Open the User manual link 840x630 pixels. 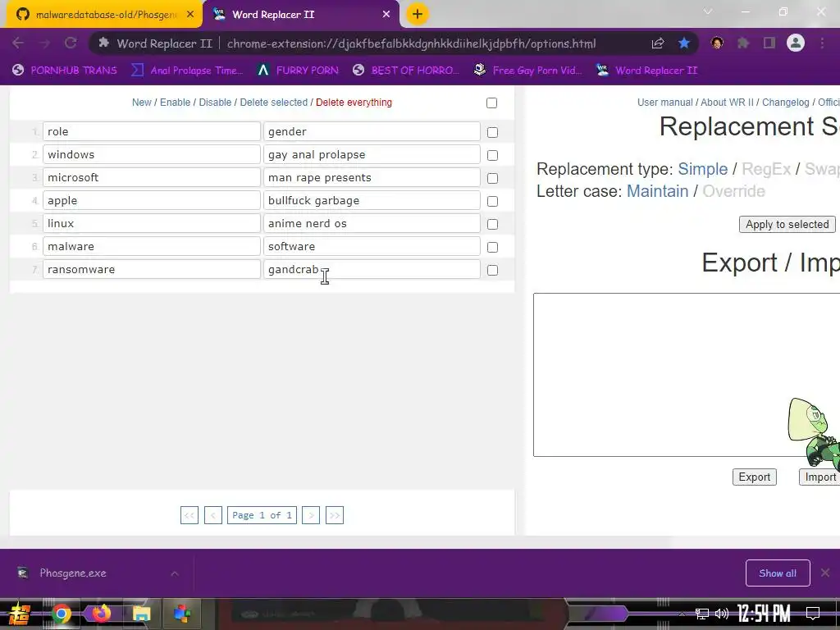tap(664, 103)
